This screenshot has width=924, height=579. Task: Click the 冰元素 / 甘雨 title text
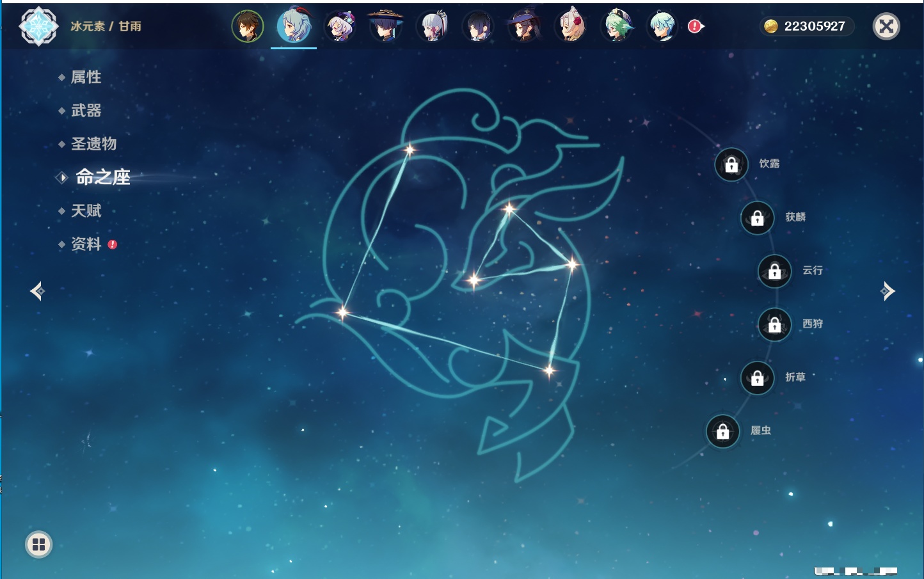point(106,26)
